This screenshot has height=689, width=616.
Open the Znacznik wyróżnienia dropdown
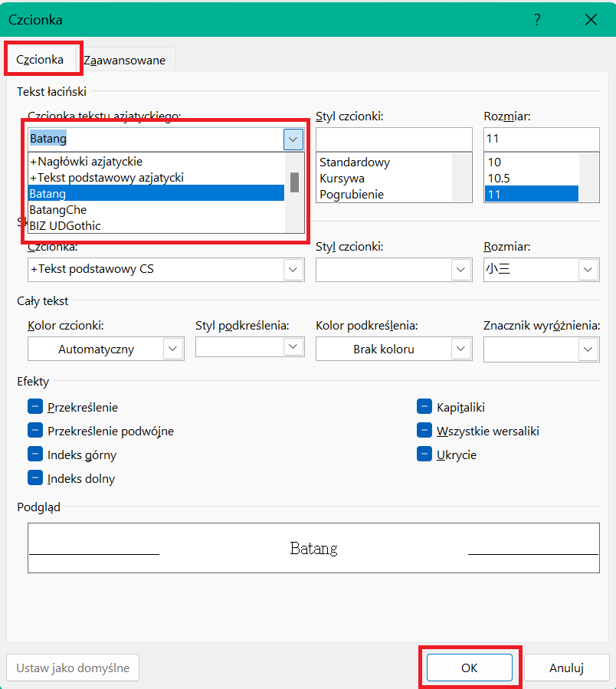point(588,349)
